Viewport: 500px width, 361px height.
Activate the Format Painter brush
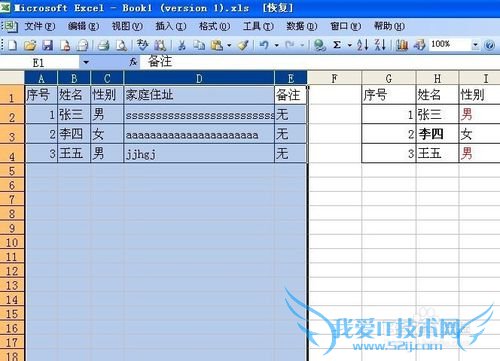[x=243, y=45]
